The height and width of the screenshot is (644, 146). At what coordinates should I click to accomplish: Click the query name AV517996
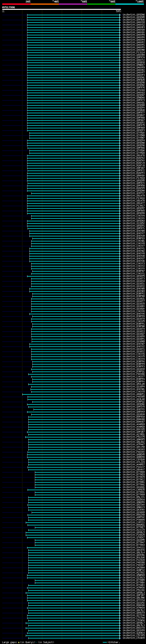click(8, 7)
